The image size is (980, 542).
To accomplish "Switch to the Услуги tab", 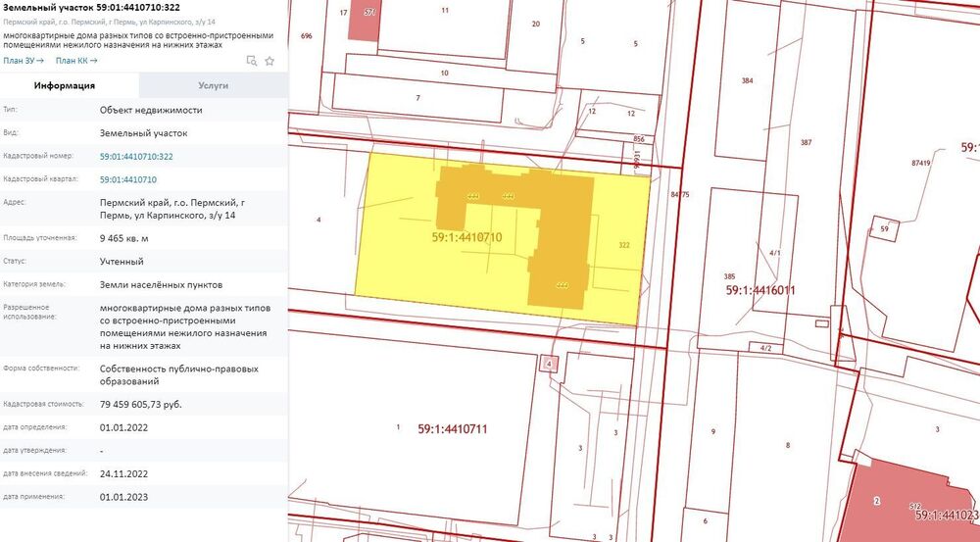I will tap(213, 85).
